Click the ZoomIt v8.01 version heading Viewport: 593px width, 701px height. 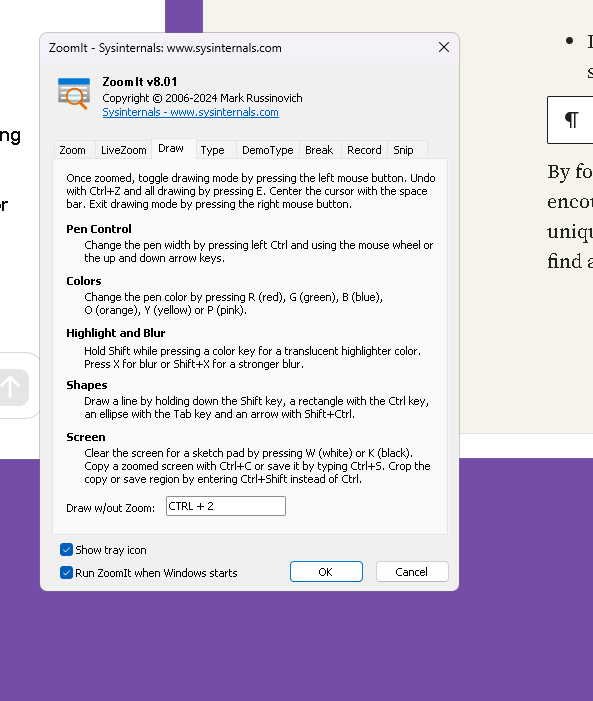140,82
